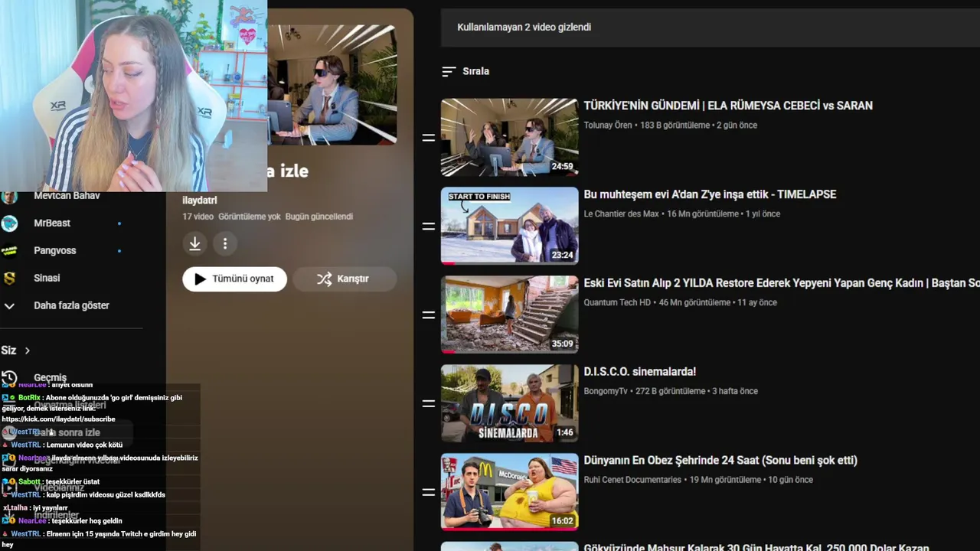Open Sinasi channel avatar in sidebar
The image size is (980, 551).
pyautogui.click(x=9, y=278)
